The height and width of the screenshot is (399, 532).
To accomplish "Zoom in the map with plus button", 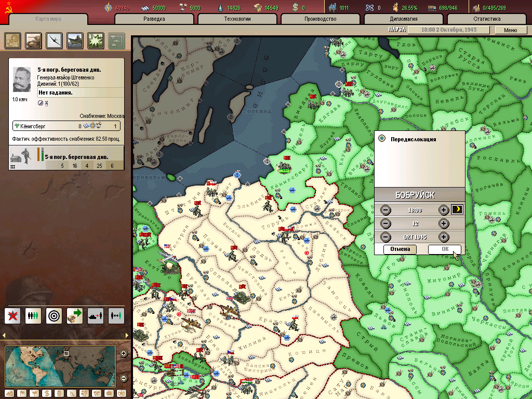I will [124, 354].
